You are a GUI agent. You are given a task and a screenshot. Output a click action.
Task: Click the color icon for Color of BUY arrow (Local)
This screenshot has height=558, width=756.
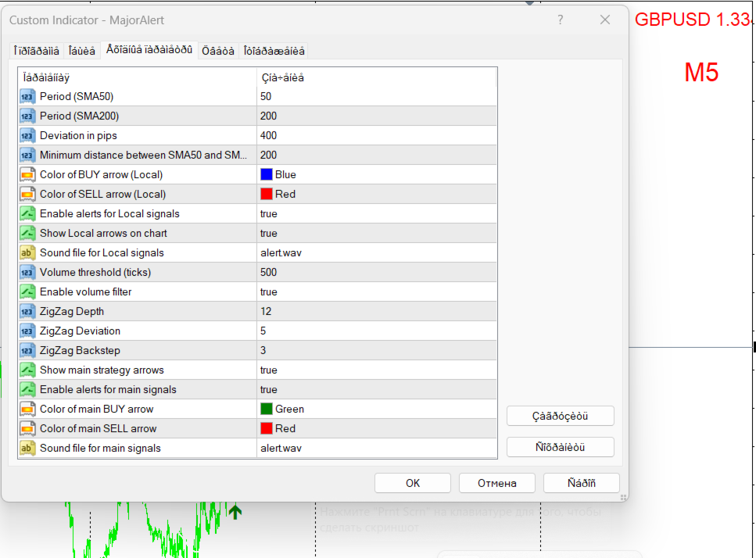[27, 175]
